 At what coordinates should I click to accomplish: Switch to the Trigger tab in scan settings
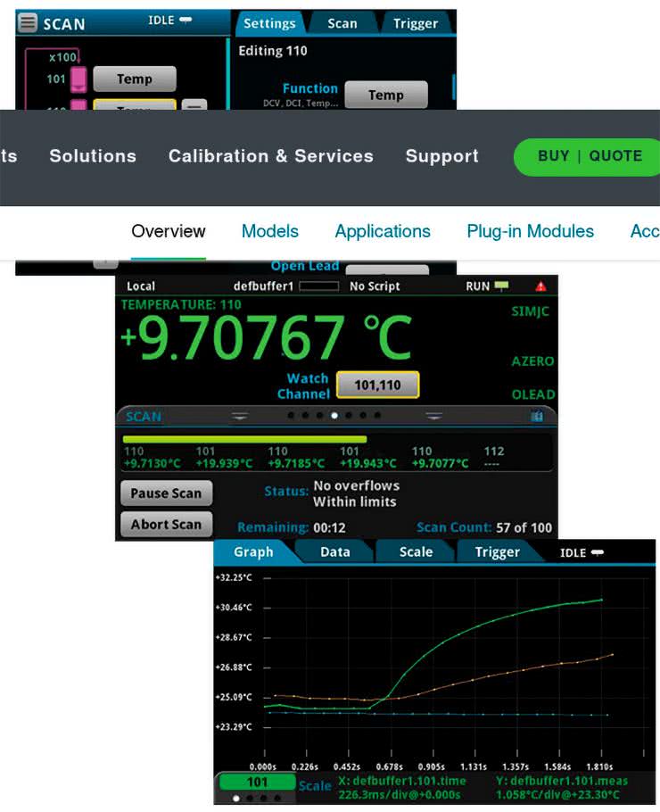417,23
